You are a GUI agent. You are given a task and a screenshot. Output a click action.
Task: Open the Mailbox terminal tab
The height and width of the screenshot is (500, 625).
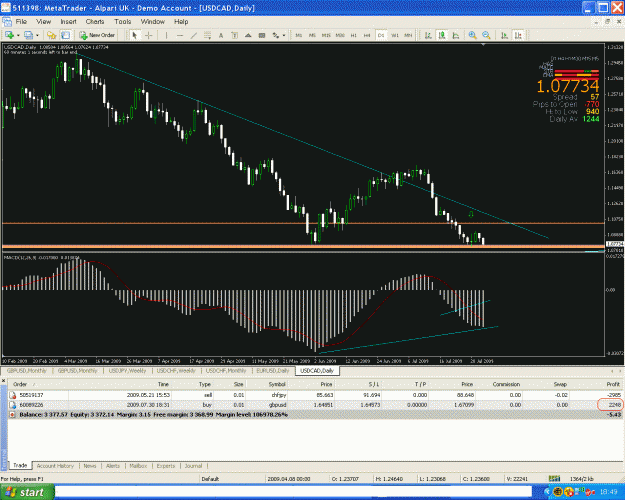[x=138, y=466]
